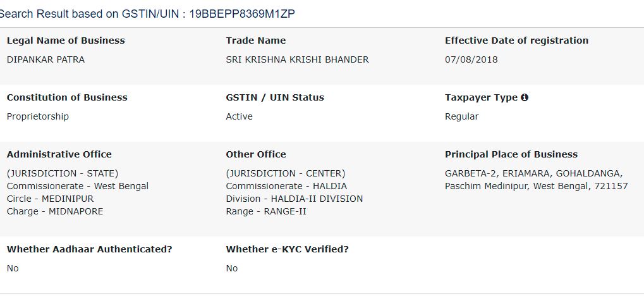Click the registration date 07/08/2018
Viewport: 644px width, 303px height.
pyautogui.click(x=471, y=59)
